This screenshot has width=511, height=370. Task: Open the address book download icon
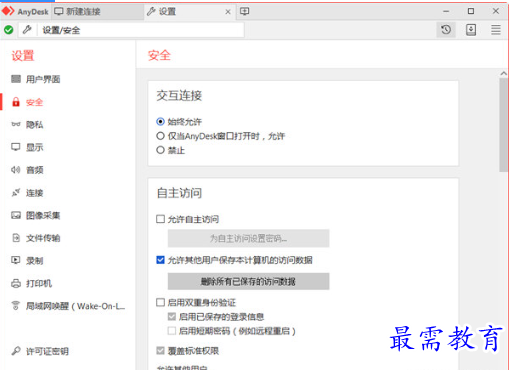click(471, 30)
